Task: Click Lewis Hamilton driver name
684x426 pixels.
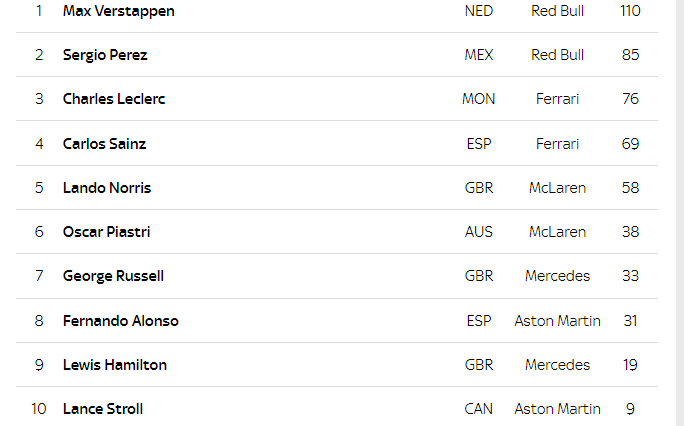Action: click(x=115, y=365)
